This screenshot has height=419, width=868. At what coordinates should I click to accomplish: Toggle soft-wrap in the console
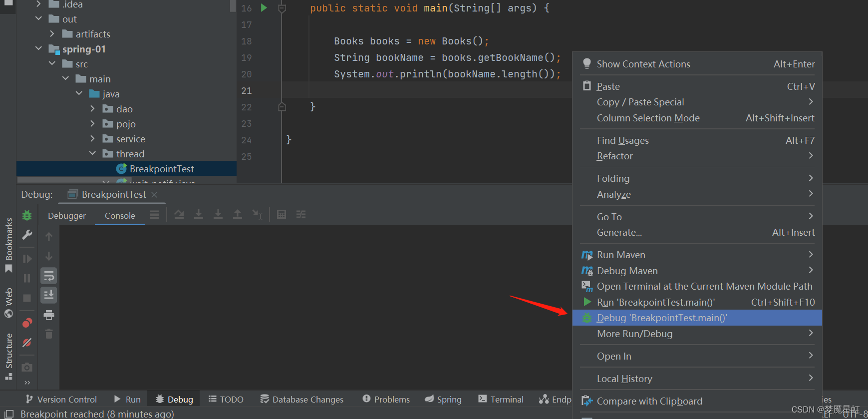(49, 276)
